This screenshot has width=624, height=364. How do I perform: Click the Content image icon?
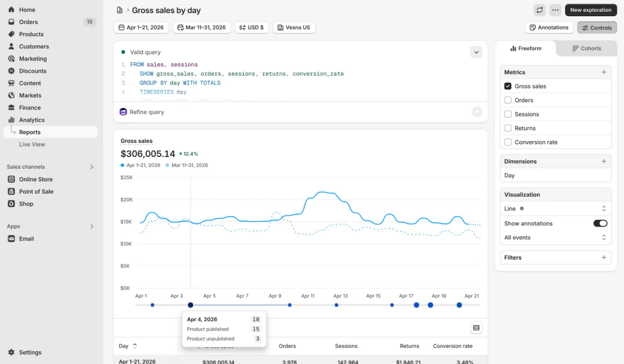tap(11, 83)
